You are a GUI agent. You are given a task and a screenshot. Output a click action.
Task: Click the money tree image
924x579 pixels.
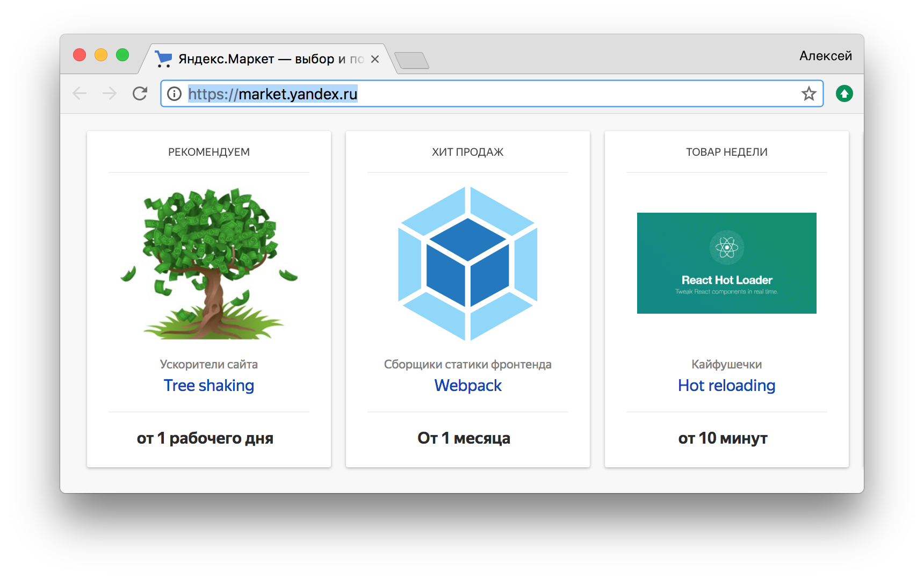pyautogui.click(x=209, y=263)
